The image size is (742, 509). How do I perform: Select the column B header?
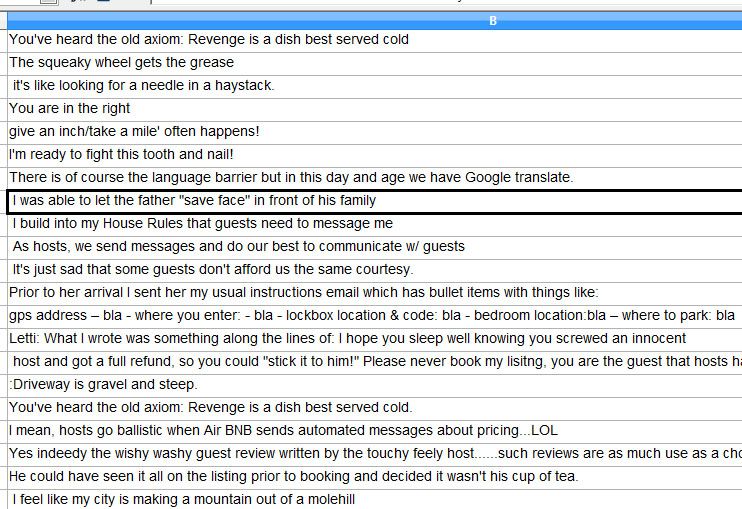click(x=492, y=21)
